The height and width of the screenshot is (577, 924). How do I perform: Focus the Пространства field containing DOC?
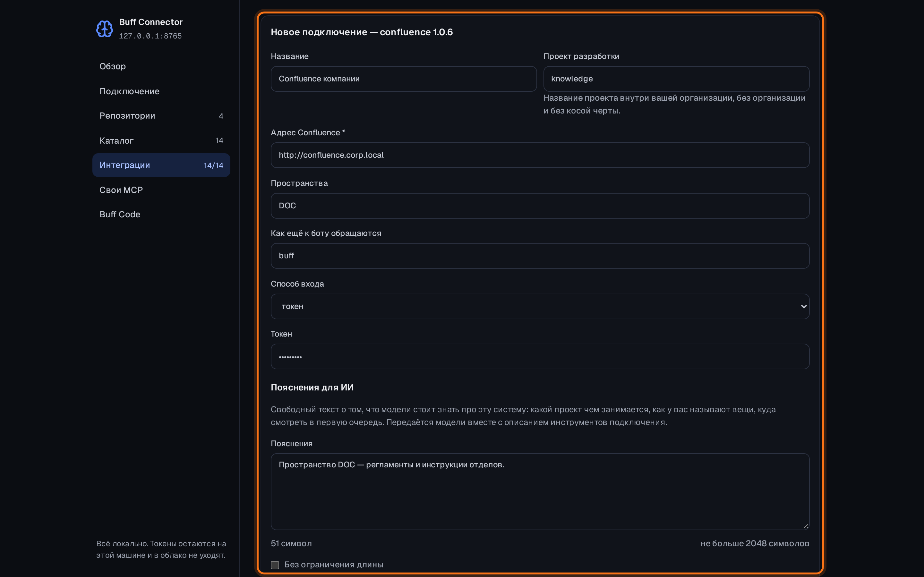(x=540, y=206)
